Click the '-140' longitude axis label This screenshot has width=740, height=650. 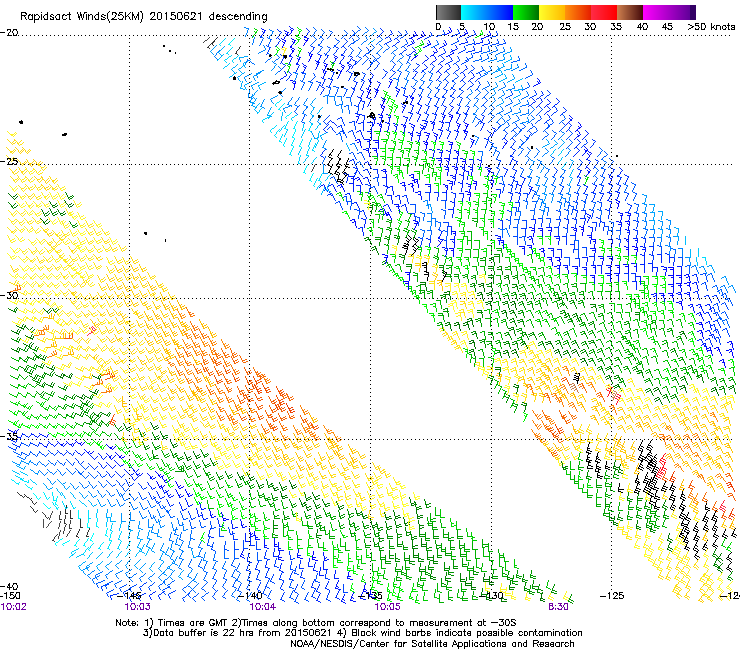click(250, 596)
